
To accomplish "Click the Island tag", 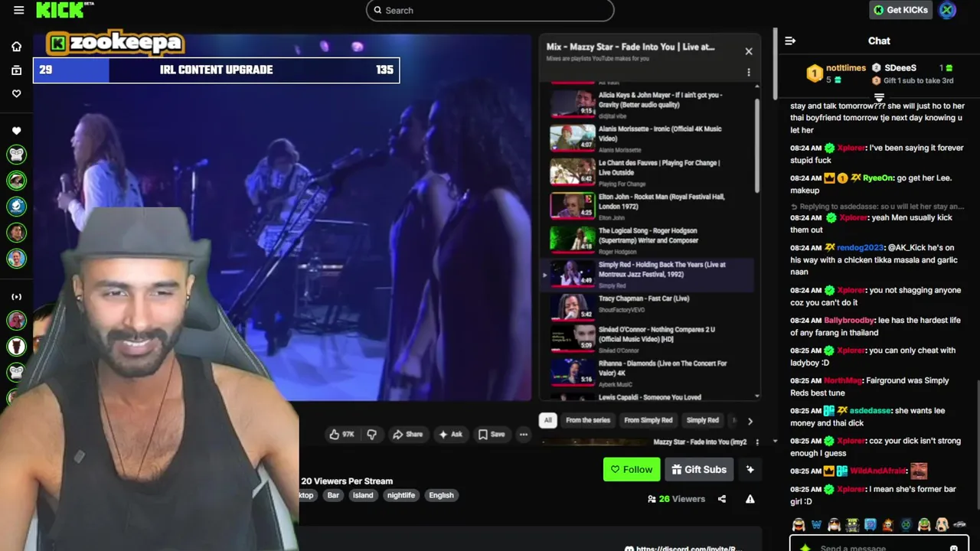I will point(363,495).
